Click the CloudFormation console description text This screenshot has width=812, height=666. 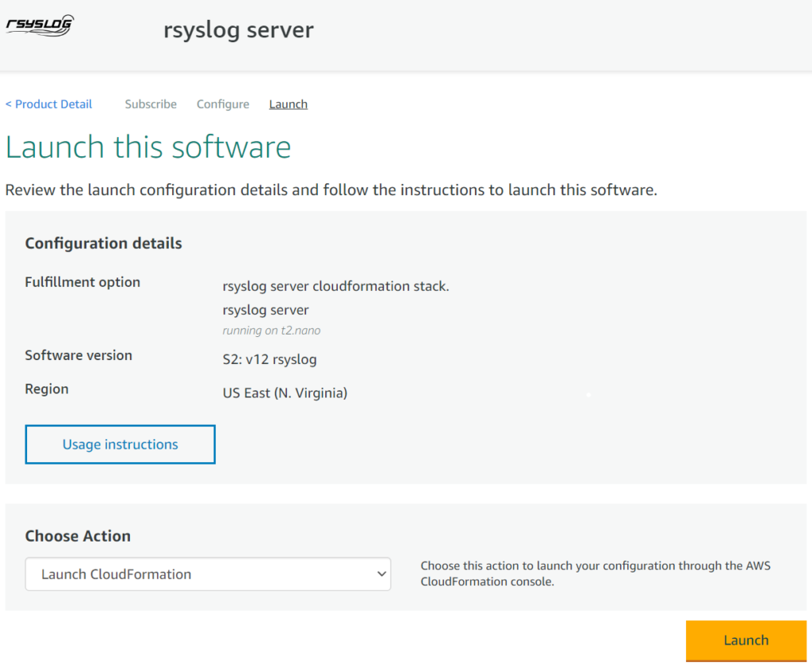coord(596,573)
